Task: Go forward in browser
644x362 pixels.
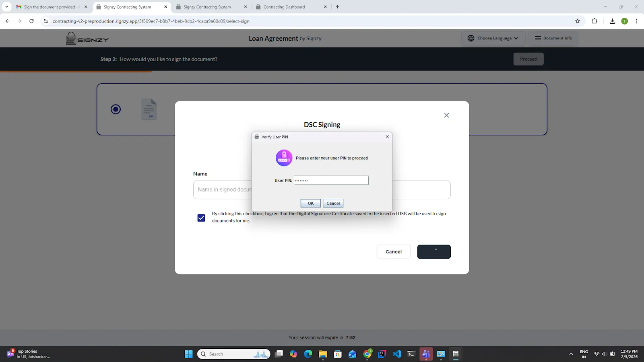Action: pyautogui.click(x=19, y=21)
